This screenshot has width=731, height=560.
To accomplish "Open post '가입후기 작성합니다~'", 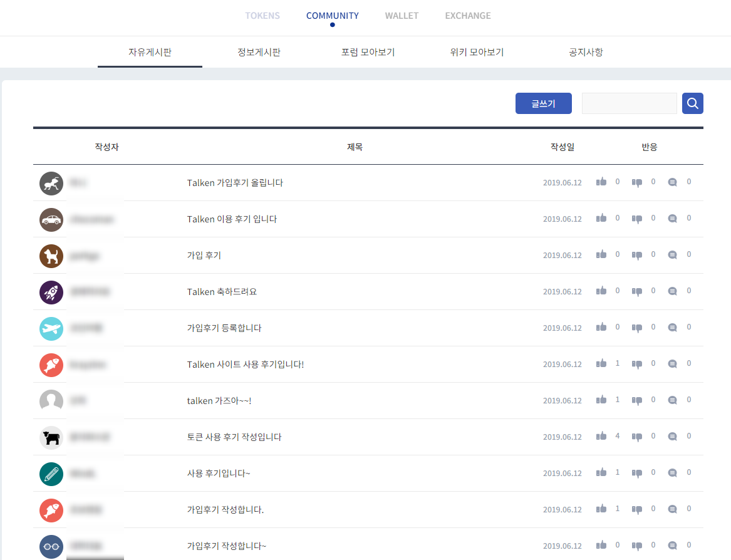I will tap(227, 546).
